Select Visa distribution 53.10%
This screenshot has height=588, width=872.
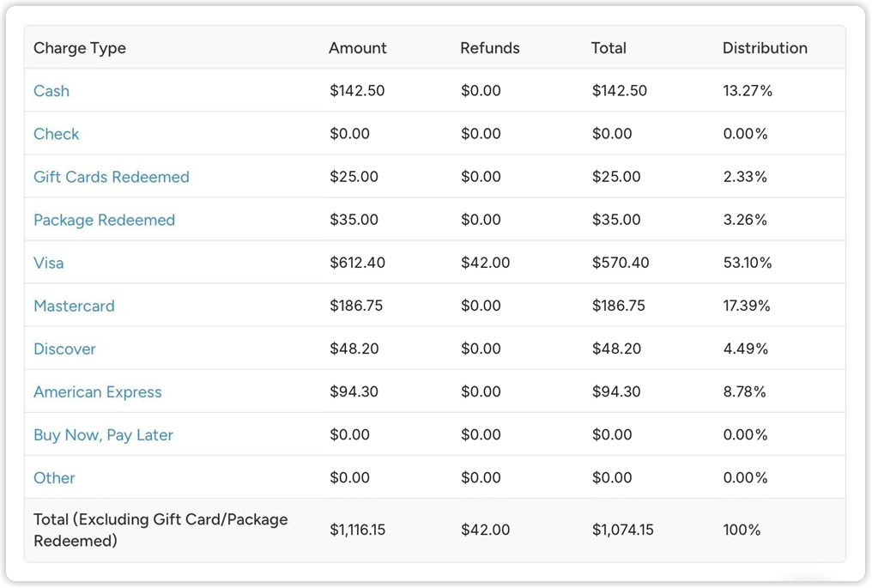748,263
